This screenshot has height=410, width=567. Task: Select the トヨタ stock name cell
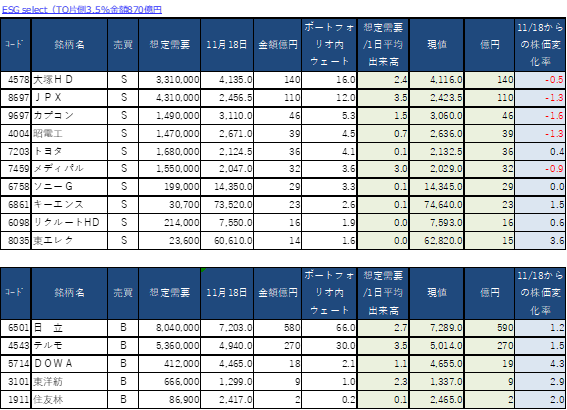pos(69,151)
